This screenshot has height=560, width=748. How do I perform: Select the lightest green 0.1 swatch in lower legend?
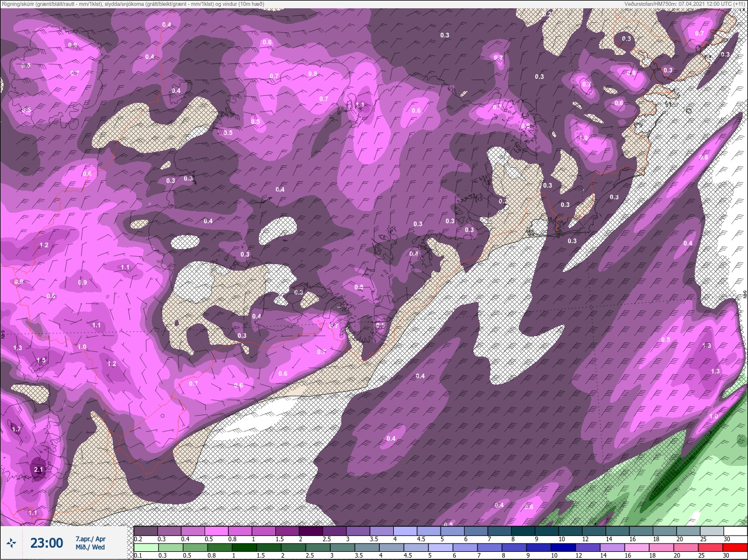[147, 548]
